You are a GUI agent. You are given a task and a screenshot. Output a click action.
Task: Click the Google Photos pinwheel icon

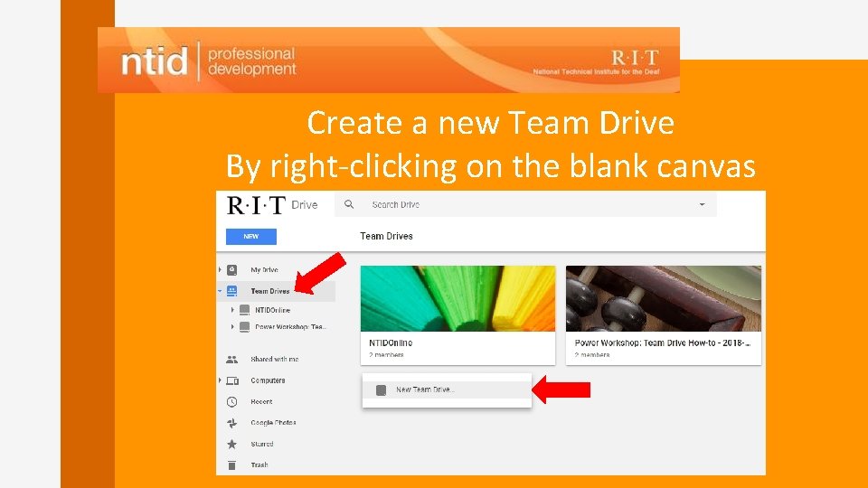pyautogui.click(x=232, y=423)
